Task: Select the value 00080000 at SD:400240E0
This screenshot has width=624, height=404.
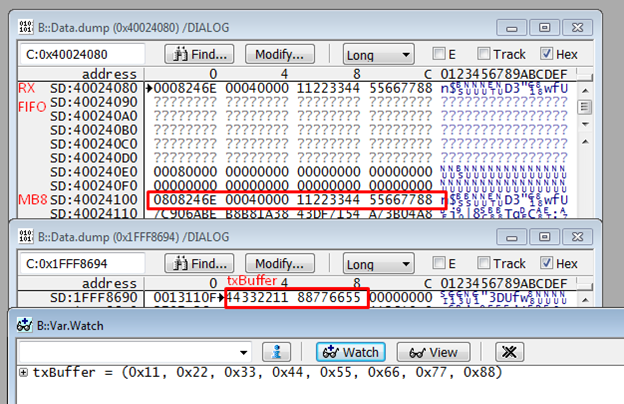Action: pos(185,172)
